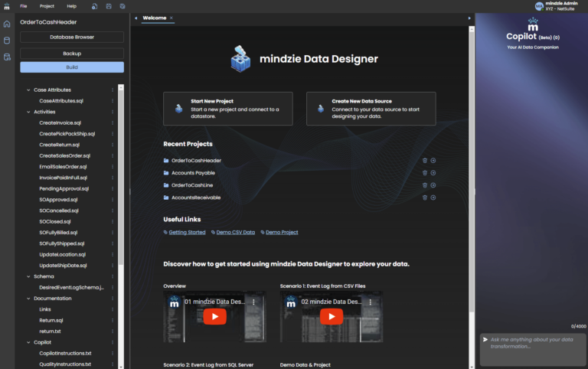Click the trash icon for AccountsReceivable
Screen dimensions: 588x369
click(425, 198)
